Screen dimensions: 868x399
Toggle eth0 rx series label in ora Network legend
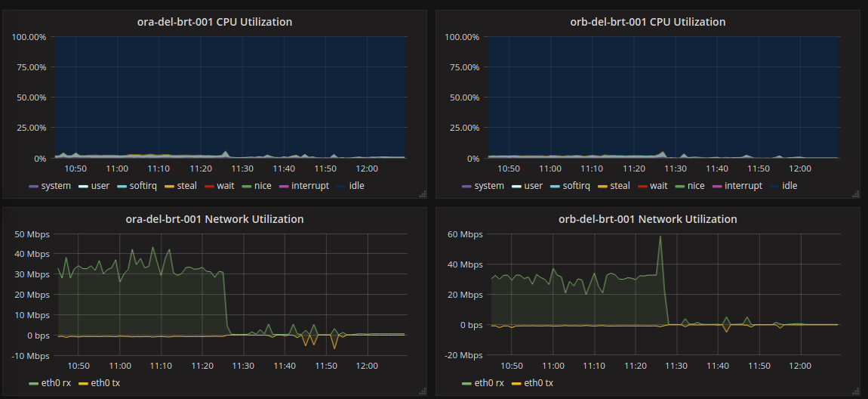coord(54,383)
